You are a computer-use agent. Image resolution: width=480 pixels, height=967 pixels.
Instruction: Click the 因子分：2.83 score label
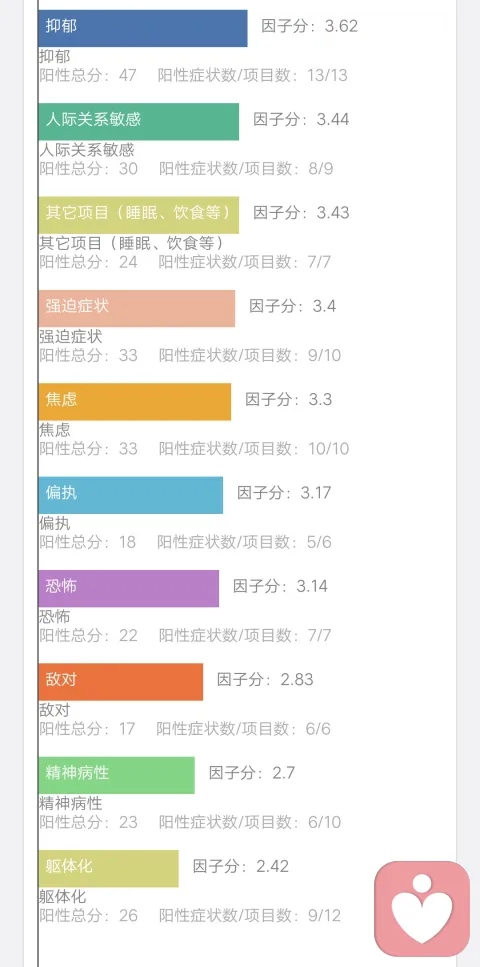click(x=265, y=680)
